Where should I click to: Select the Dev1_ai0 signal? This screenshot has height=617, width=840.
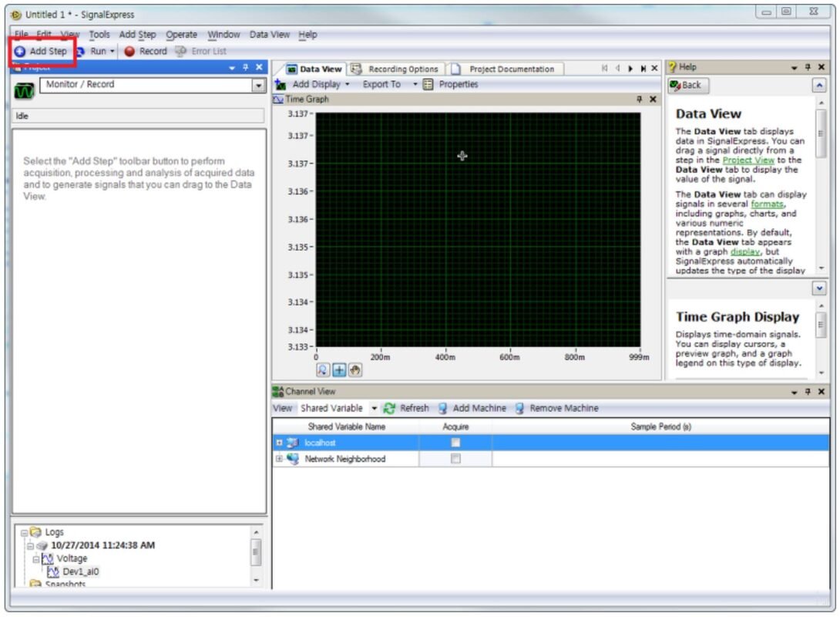click(x=80, y=572)
